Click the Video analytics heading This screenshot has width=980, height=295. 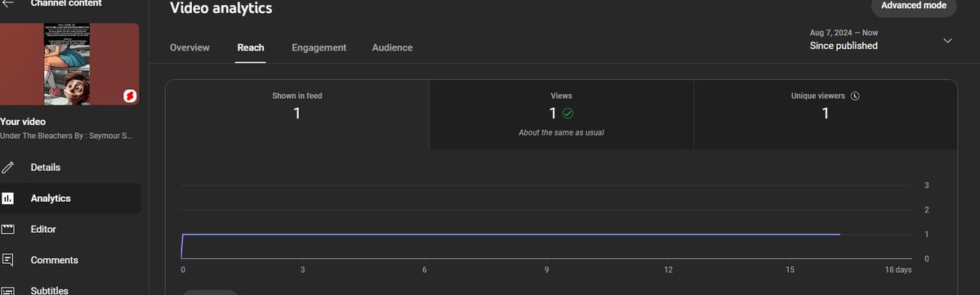click(x=221, y=9)
